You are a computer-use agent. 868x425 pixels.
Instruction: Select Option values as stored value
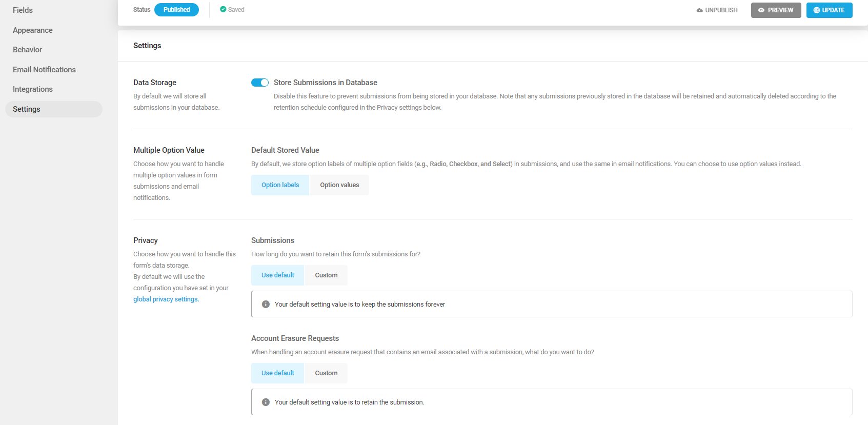coord(339,185)
